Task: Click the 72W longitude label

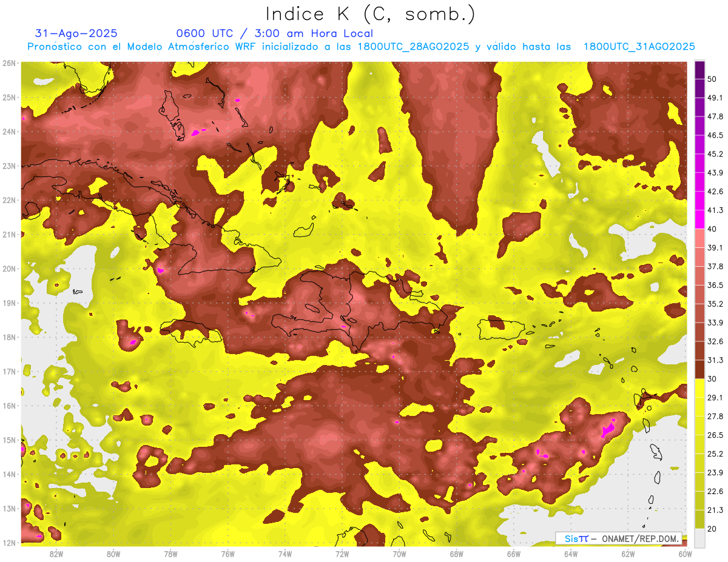Action: point(342,554)
